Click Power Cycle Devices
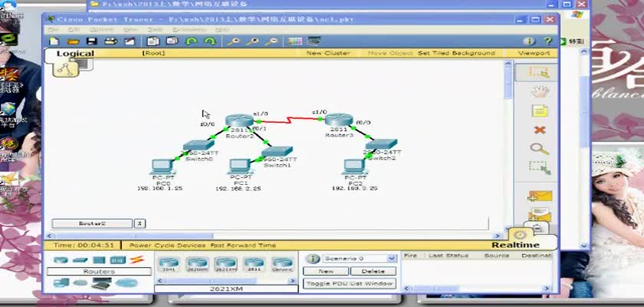Image resolution: width=644 pixels, height=307 pixels. [x=167, y=246]
